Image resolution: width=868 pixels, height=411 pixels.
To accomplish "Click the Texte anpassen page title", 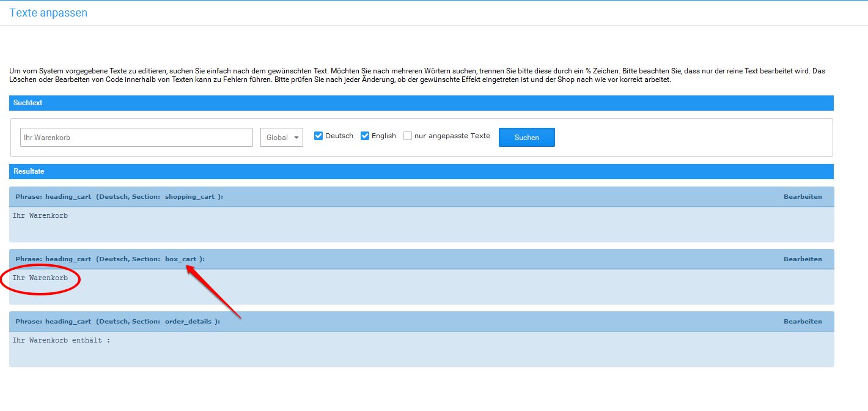I will click(x=48, y=13).
